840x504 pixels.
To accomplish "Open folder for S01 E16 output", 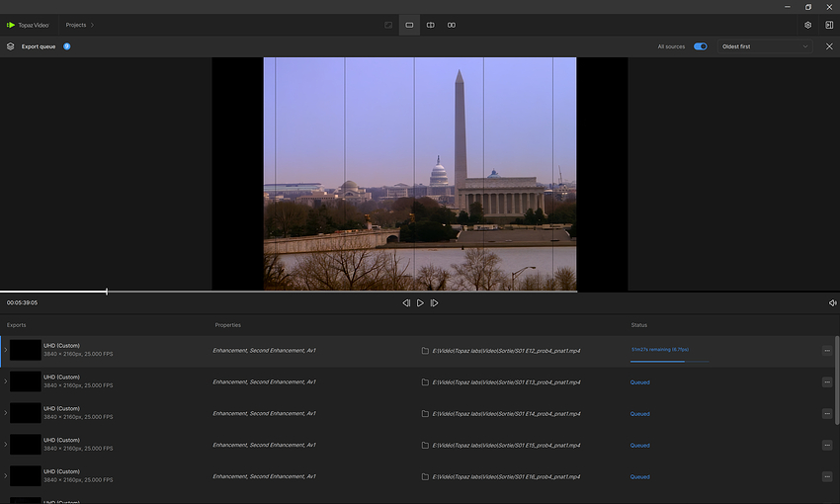I will [425, 476].
